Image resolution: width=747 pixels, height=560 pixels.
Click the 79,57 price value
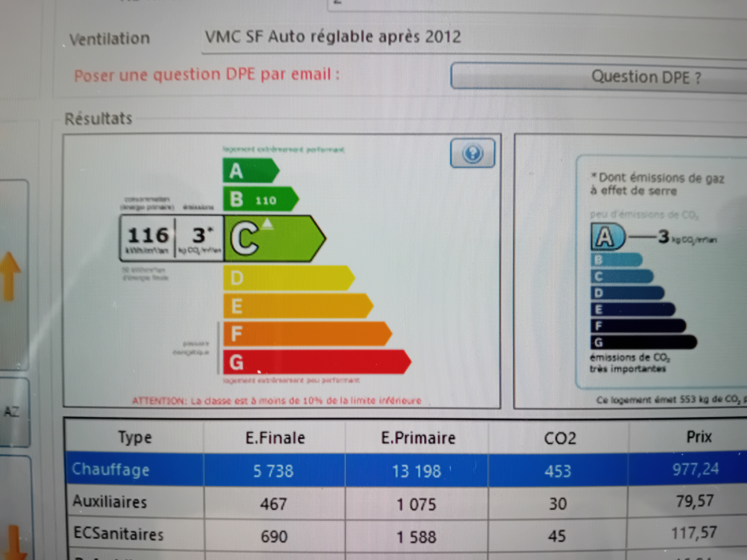click(695, 501)
